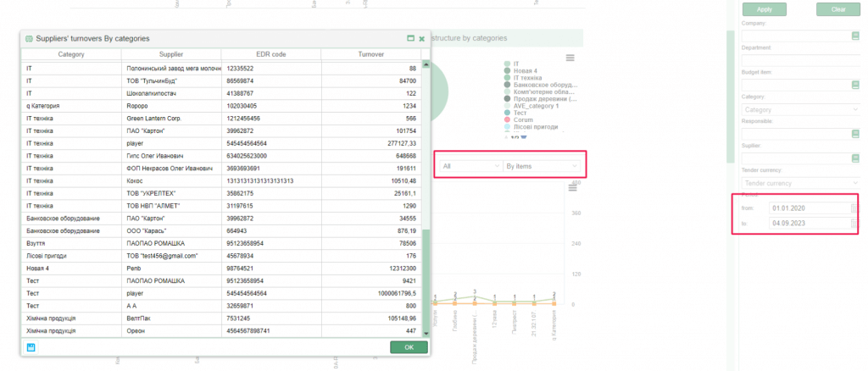Open the Category filter dropdown
This screenshot has height=371, width=868.
pos(800,109)
